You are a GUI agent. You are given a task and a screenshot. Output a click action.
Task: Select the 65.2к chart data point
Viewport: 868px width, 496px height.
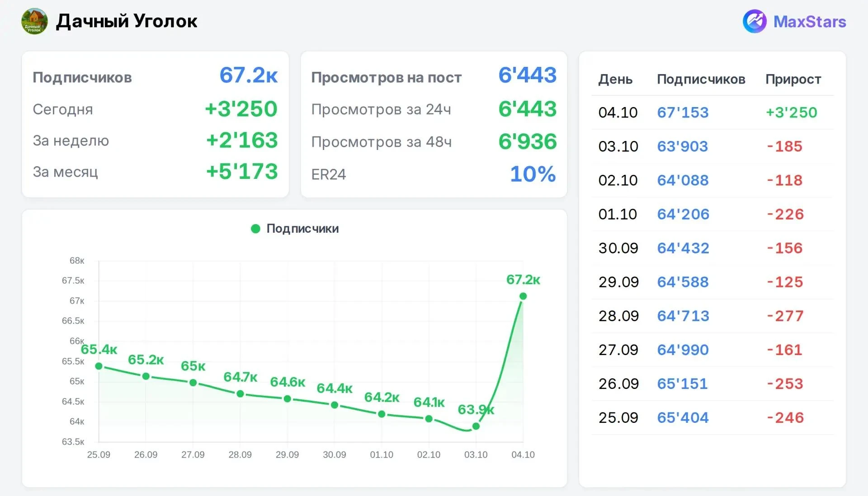(146, 376)
